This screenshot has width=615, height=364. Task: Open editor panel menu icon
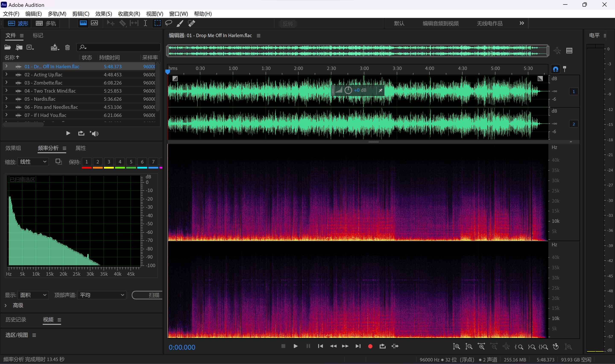(258, 36)
